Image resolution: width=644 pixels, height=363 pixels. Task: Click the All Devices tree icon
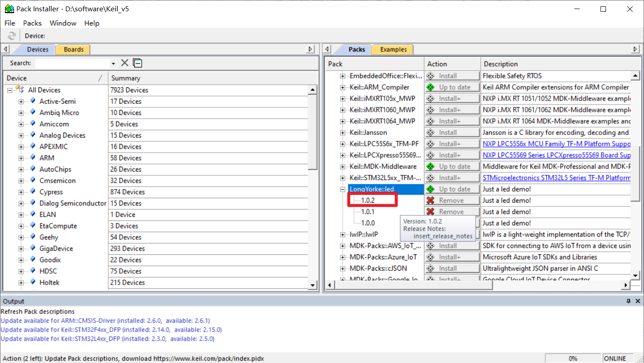tap(19, 90)
